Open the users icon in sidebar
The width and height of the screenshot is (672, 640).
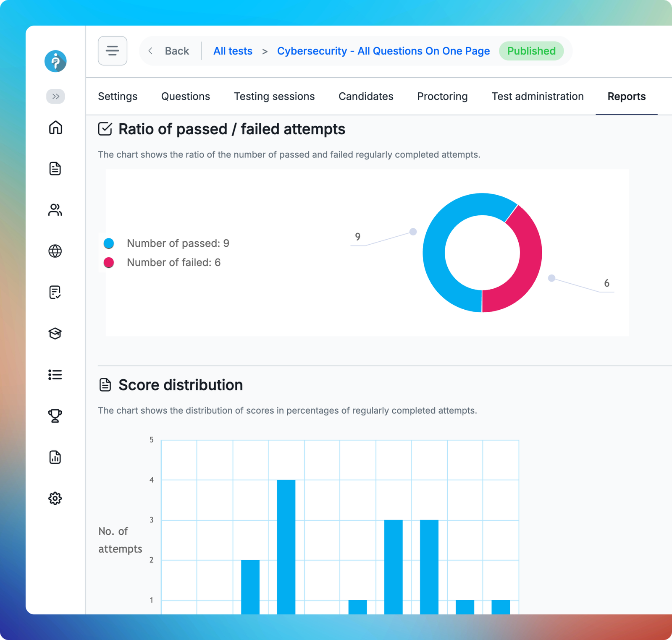pyautogui.click(x=55, y=210)
